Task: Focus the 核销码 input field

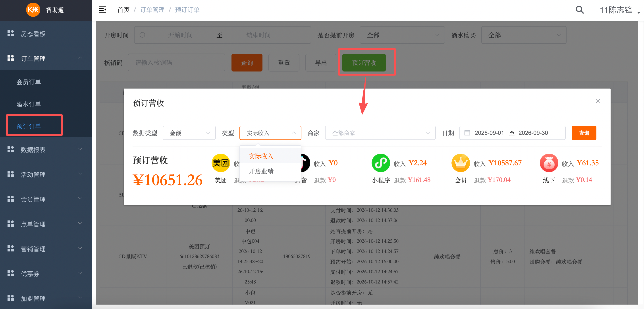Action: 177,62
